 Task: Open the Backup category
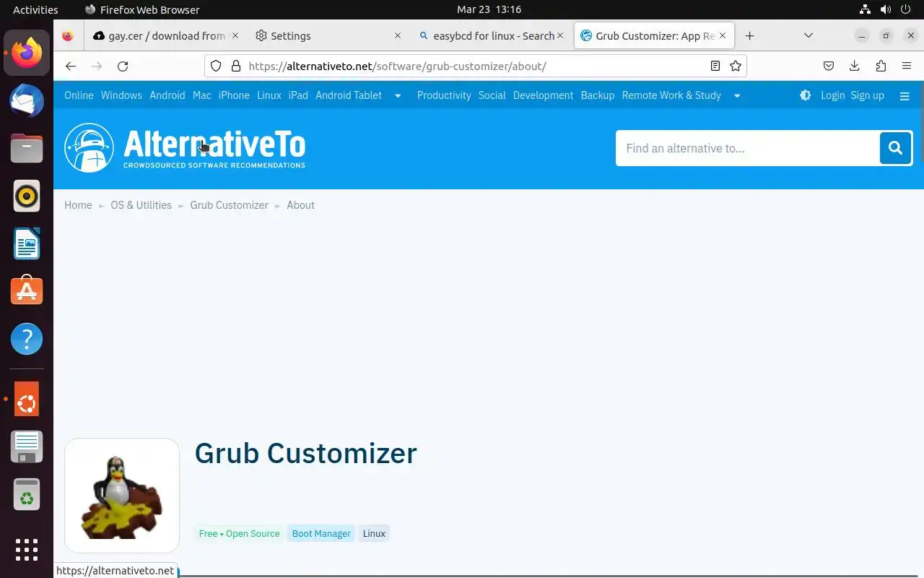(x=598, y=95)
